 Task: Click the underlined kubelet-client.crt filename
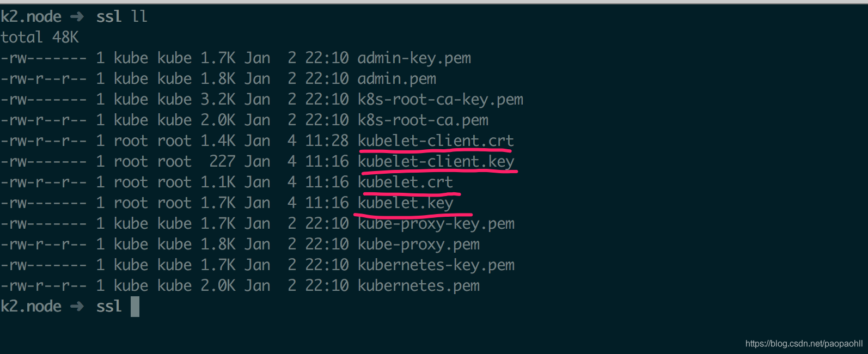436,141
